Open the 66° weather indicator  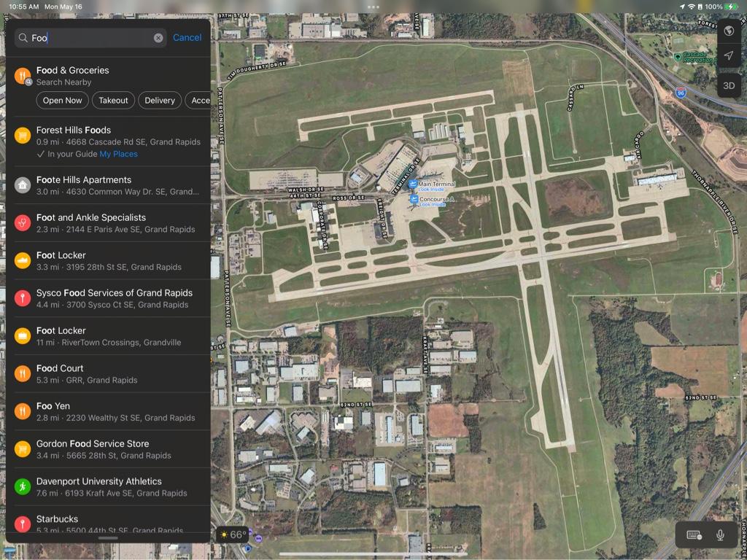(233, 534)
